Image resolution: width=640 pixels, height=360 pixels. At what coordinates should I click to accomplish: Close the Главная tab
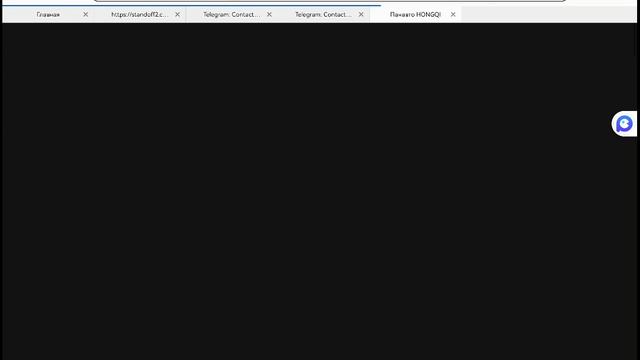click(85, 14)
